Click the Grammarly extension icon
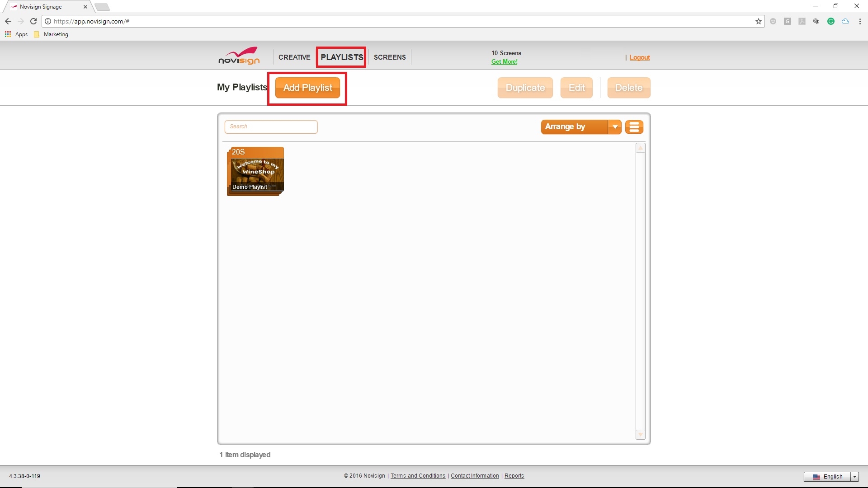The height and width of the screenshot is (488, 868). tap(830, 21)
